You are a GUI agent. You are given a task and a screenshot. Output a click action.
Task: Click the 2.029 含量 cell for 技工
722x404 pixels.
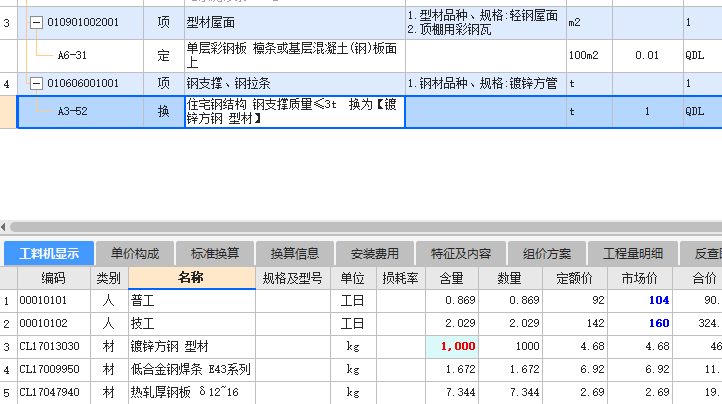[452, 324]
